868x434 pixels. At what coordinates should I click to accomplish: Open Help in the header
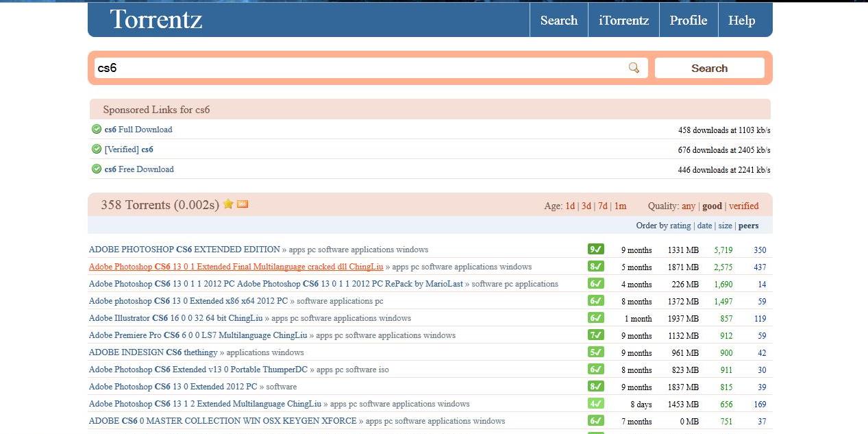click(741, 20)
